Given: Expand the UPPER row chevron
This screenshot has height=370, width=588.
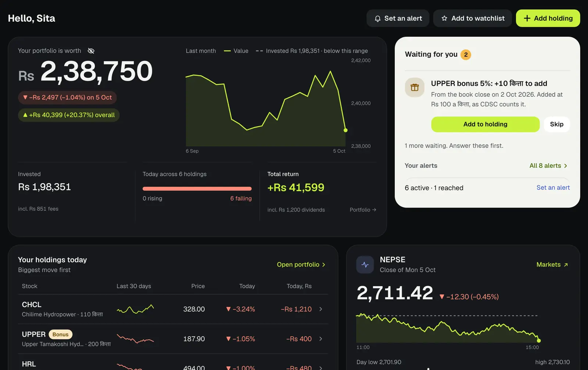Looking at the screenshot, I should tap(321, 339).
